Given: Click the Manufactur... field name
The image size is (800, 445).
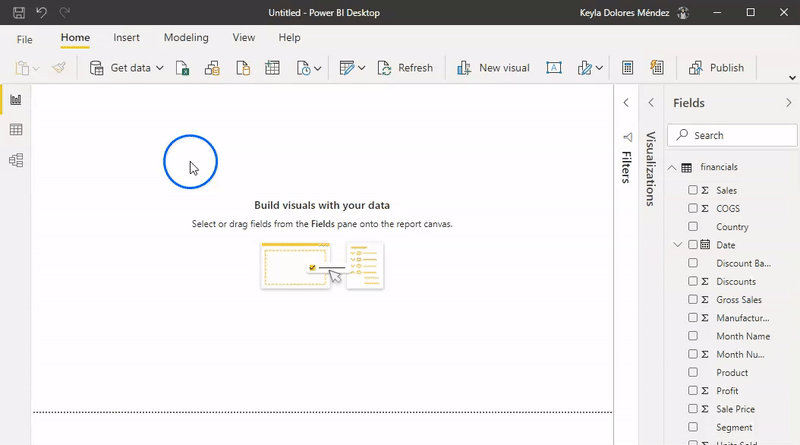Looking at the screenshot, I should [x=742, y=318].
